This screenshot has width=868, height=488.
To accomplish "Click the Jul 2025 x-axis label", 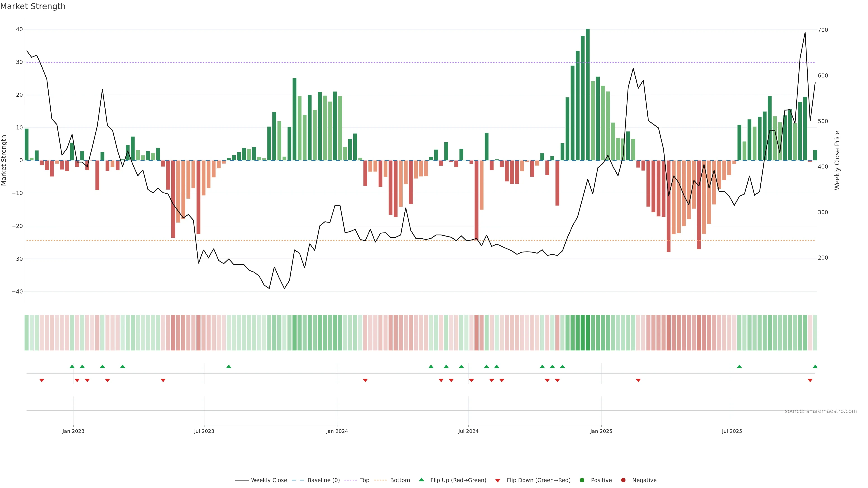I will click(x=732, y=431).
